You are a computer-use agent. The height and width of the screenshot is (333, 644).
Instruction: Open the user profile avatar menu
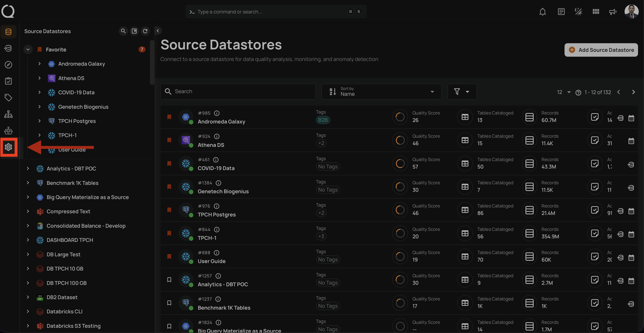[631, 12]
